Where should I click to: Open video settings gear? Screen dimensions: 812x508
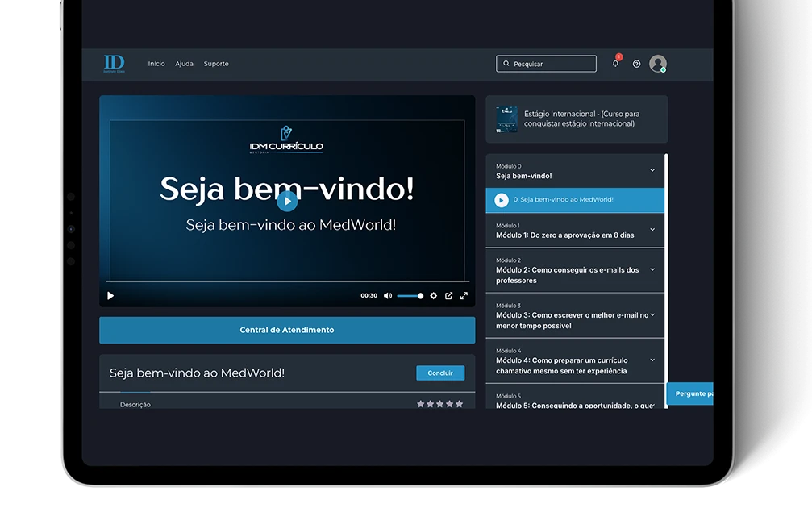tap(433, 296)
